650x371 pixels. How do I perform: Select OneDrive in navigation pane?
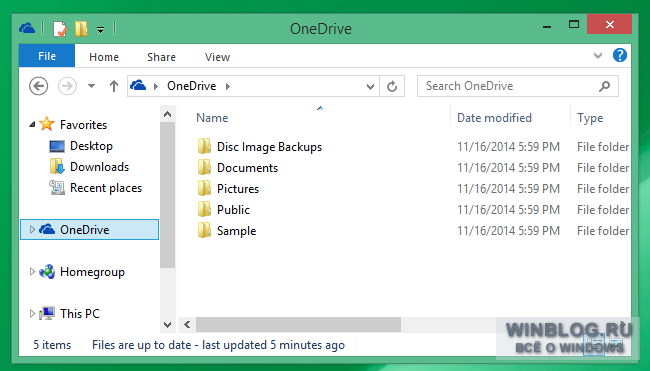pos(85,230)
